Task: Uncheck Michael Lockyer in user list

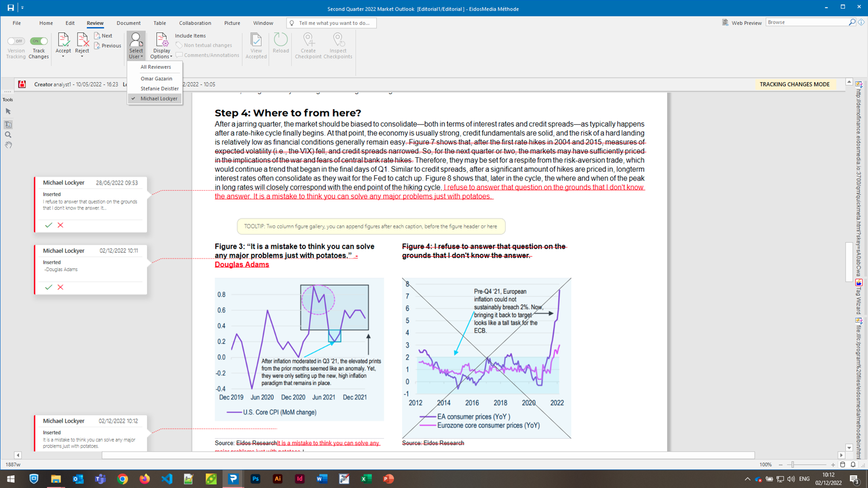Action: pyautogui.click(x=155, y=98)
